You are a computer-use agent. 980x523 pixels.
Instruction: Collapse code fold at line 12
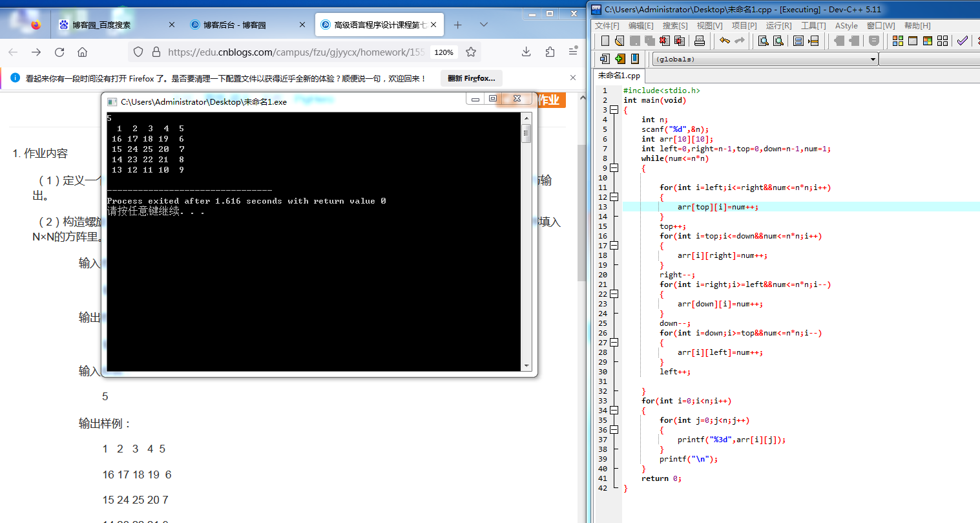614,197
